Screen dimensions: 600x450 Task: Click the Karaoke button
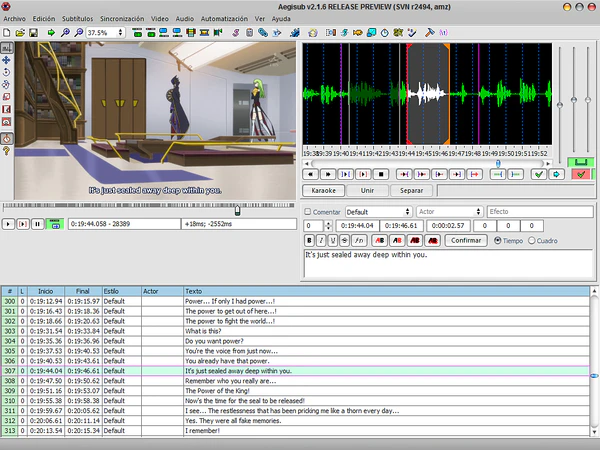[x=322, y=190]
